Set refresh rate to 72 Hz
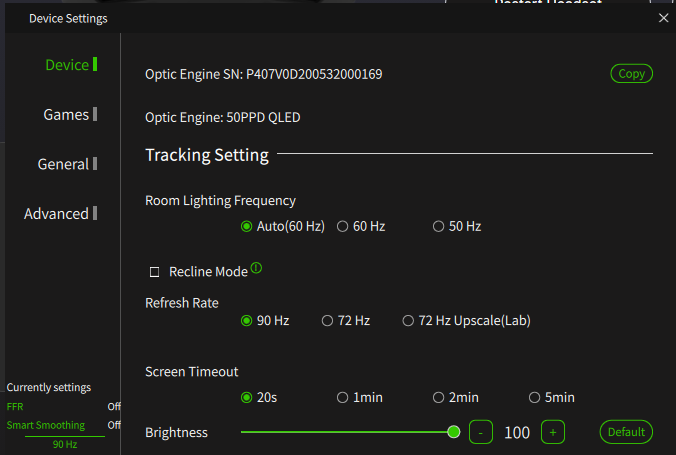Image resolution: width=676 pixels, height=455 pixels. (327, 321)
